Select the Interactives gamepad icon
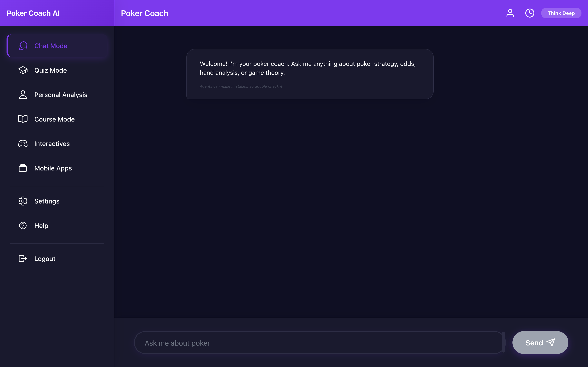 [x=23, y=144]
